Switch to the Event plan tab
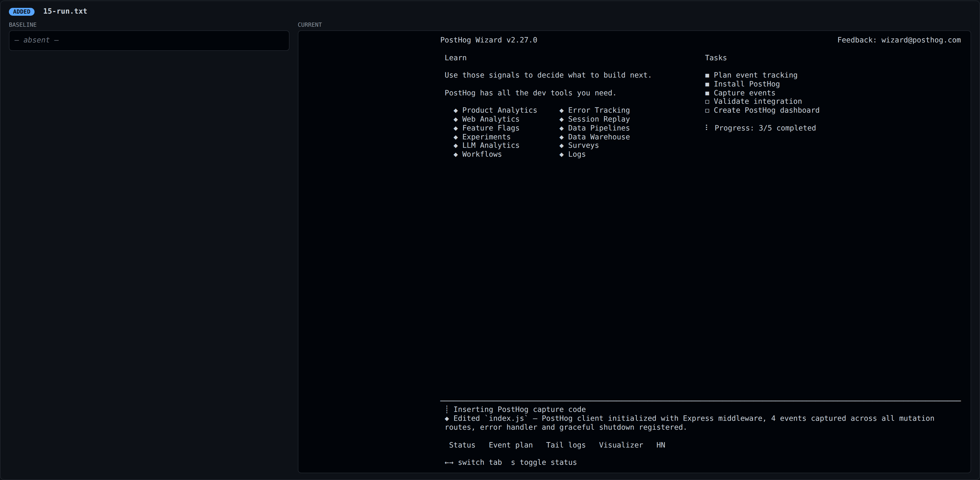980x480 pixels. click(510, 445)
